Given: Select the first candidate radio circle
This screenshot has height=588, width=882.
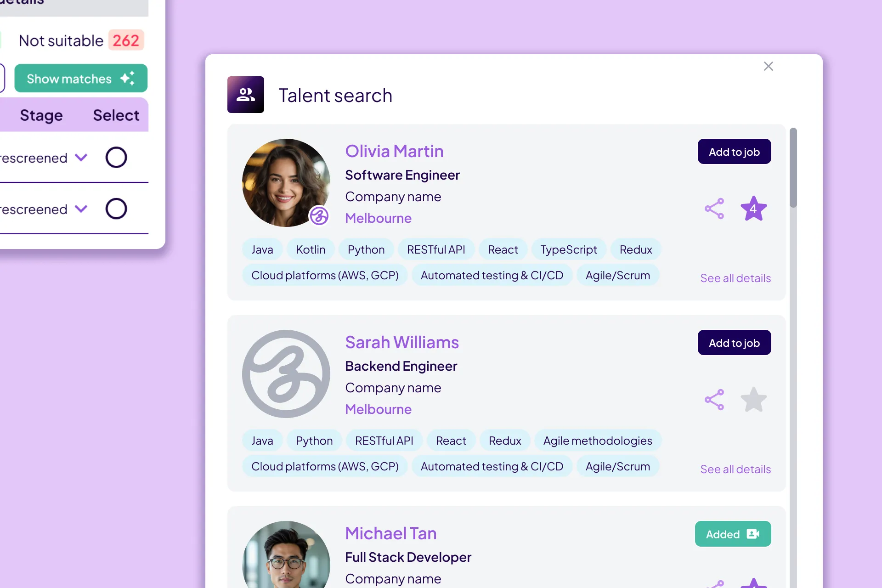Looking at the screenshot, I should click(116, 158).
